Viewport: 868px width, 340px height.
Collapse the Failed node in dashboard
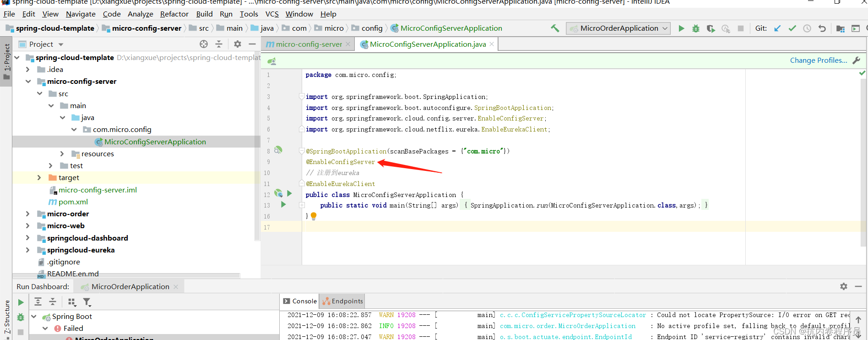45,328
